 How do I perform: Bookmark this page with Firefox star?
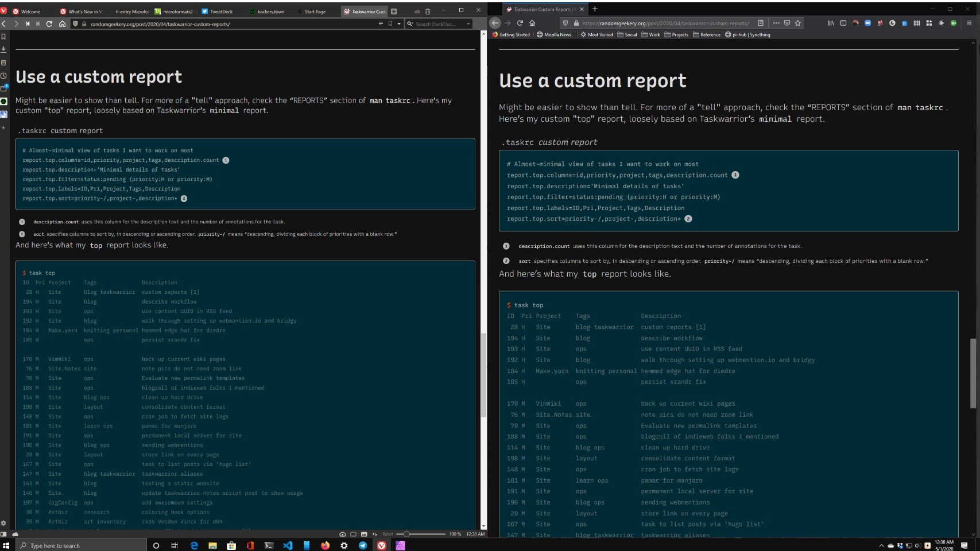click(x=798, y=23)
